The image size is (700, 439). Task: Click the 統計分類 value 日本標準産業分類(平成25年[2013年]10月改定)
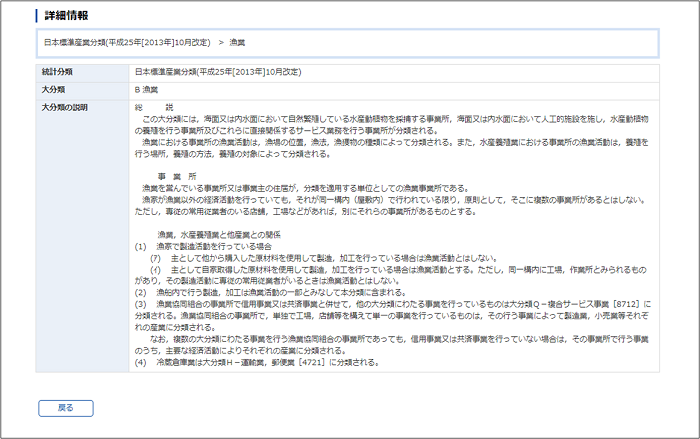click(x=218, y=72)
